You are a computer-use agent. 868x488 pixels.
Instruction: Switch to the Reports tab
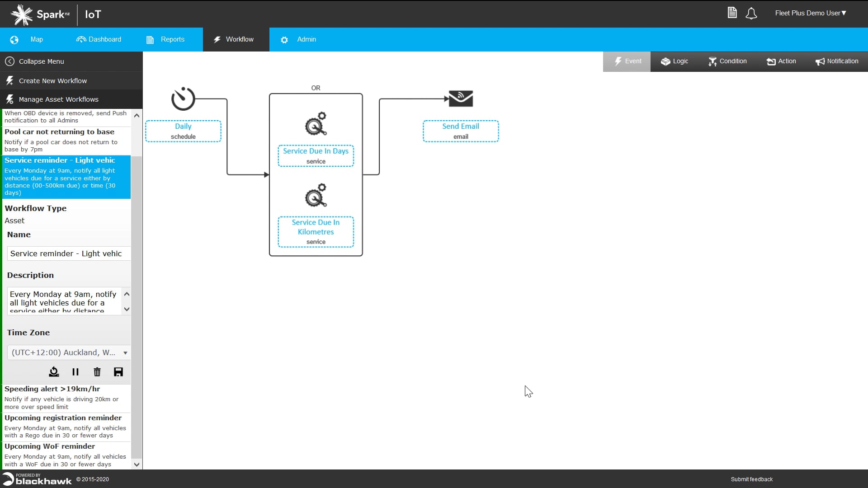[x=165, y=39]
